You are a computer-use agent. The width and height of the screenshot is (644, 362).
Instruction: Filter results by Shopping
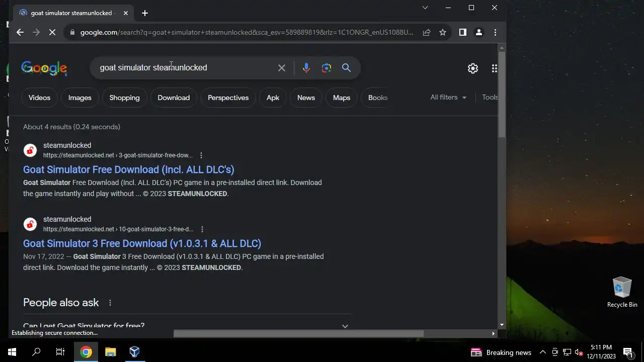point(125,98)
